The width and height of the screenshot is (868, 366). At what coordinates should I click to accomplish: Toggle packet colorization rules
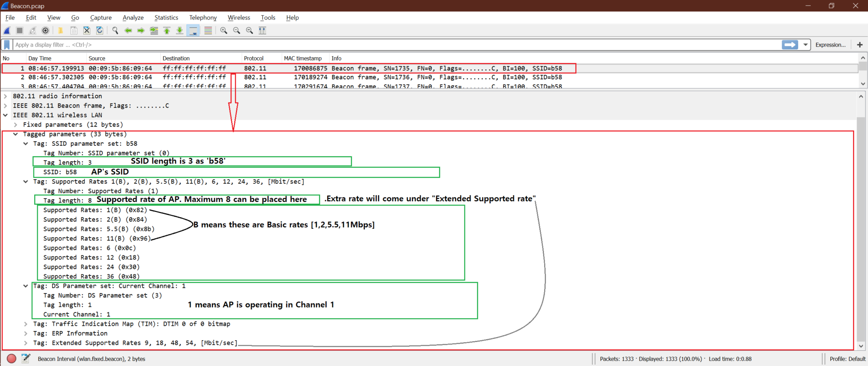[x=208, y=30]
